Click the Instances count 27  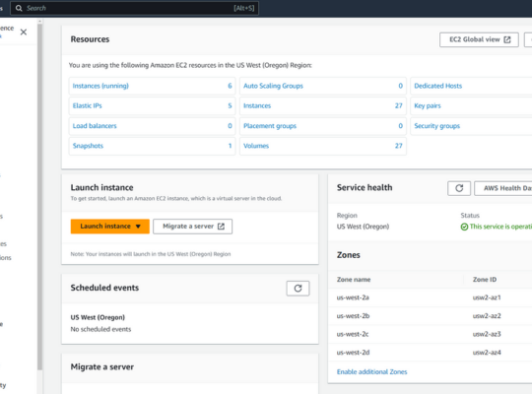tap(399, 105)
